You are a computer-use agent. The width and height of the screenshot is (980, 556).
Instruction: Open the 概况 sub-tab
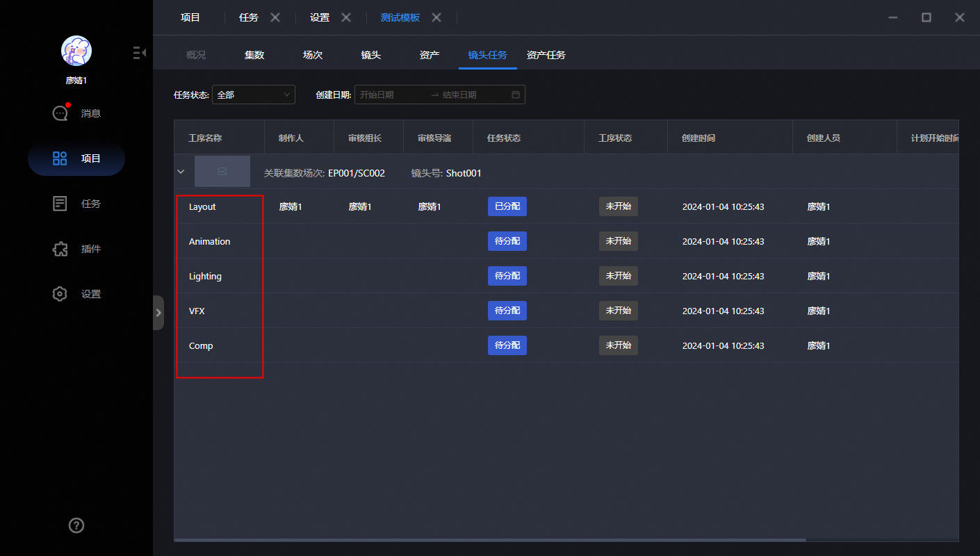pos(196,55)
